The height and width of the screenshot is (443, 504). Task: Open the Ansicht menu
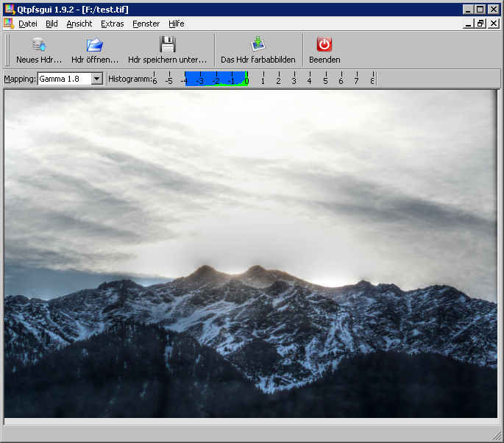[x=79, y=24]
